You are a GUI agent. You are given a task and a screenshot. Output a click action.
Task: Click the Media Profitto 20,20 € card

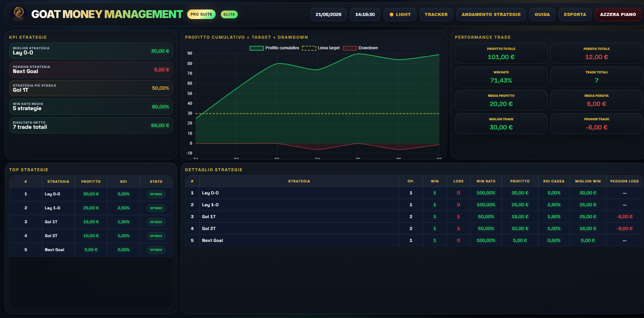click(x=501, y=100)
